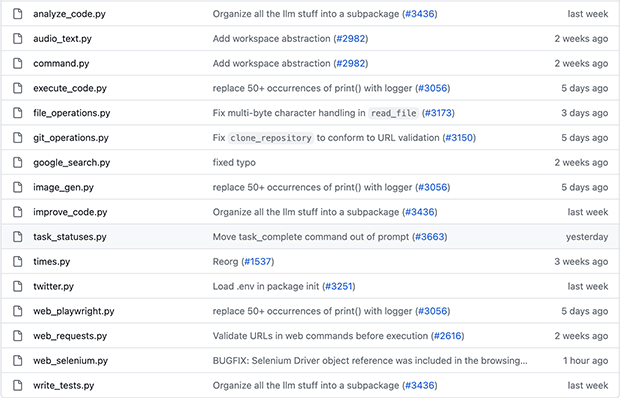
Task: Open pull request #3056 in execute_code.py row
Action: coord(433,88)
